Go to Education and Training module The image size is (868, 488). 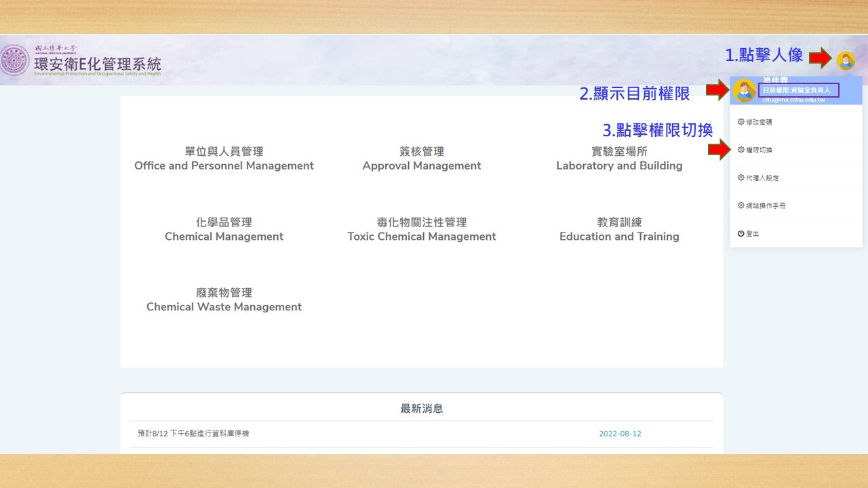tap(619, 229)
